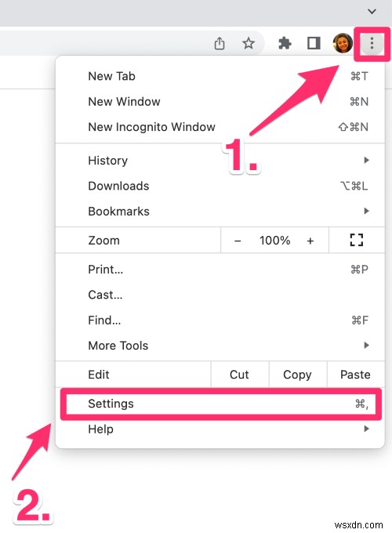Image resolution: width=392 pixels, height=533 pixels.
Task: Select New Incognito Window
Action: point(220,127)
